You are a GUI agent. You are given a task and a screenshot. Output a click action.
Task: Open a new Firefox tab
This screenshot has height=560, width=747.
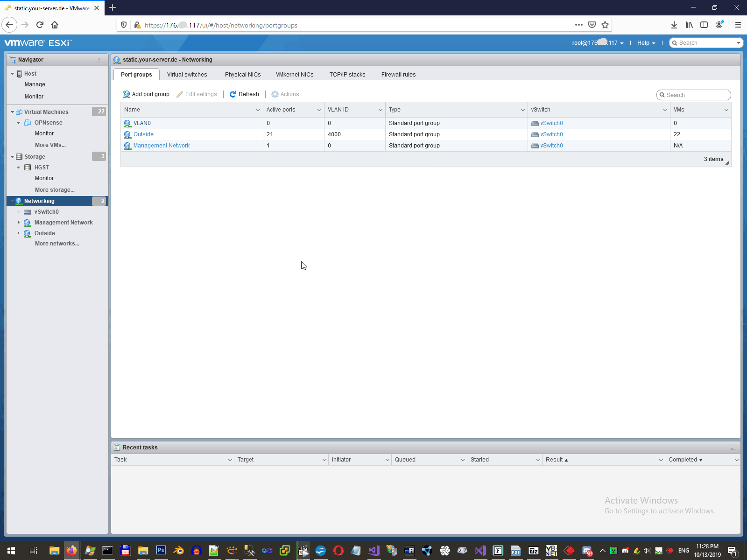pos(113,7)
